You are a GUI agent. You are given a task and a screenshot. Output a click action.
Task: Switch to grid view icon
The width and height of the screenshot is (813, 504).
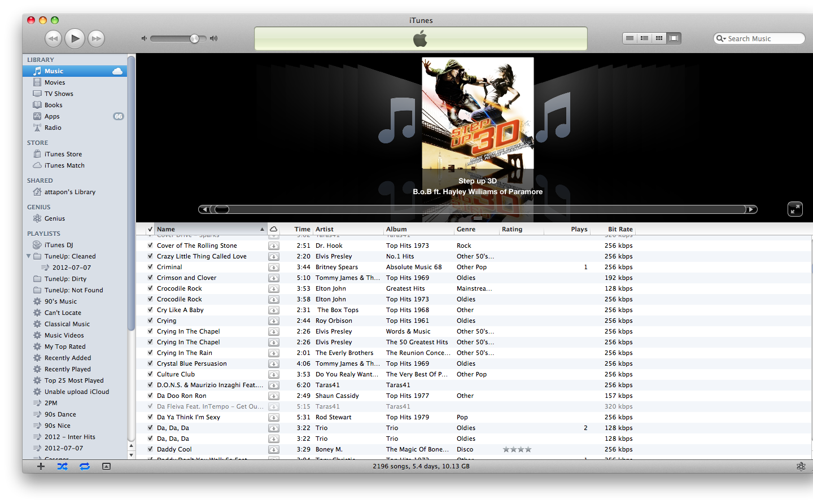coord(659,38)
